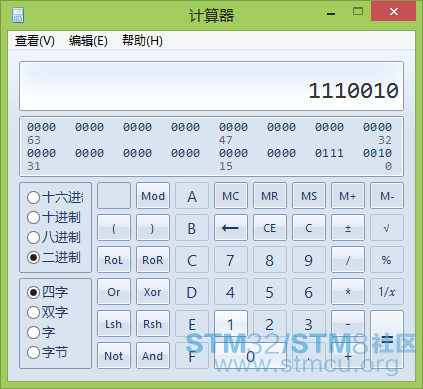Click the digit 8 button

tap(270, 260)
